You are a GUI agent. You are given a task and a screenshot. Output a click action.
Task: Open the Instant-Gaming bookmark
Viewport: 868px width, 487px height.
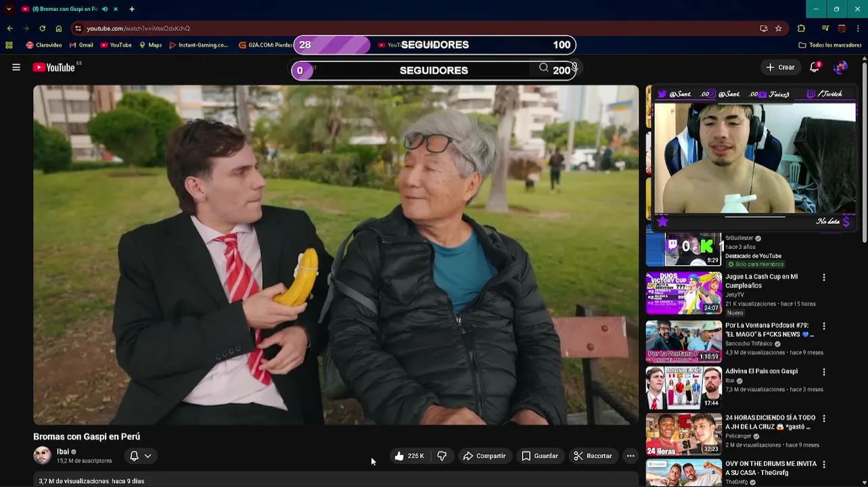tap(198, 45)
